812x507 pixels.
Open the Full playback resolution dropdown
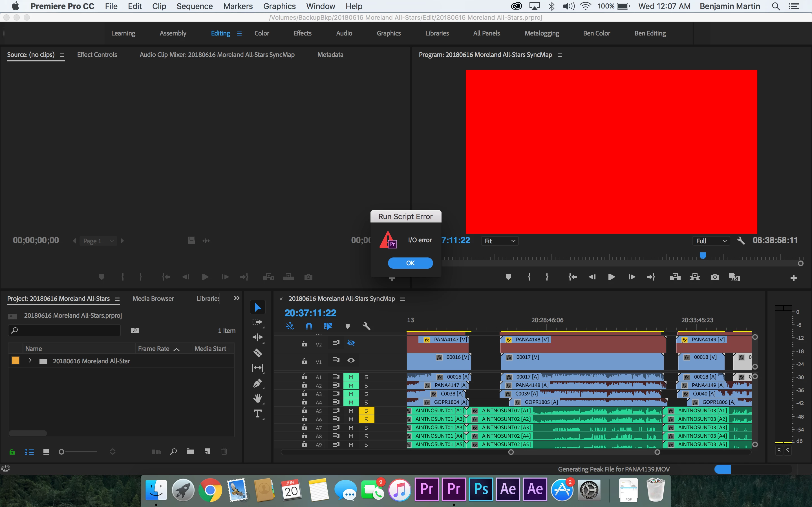(711, 241)
